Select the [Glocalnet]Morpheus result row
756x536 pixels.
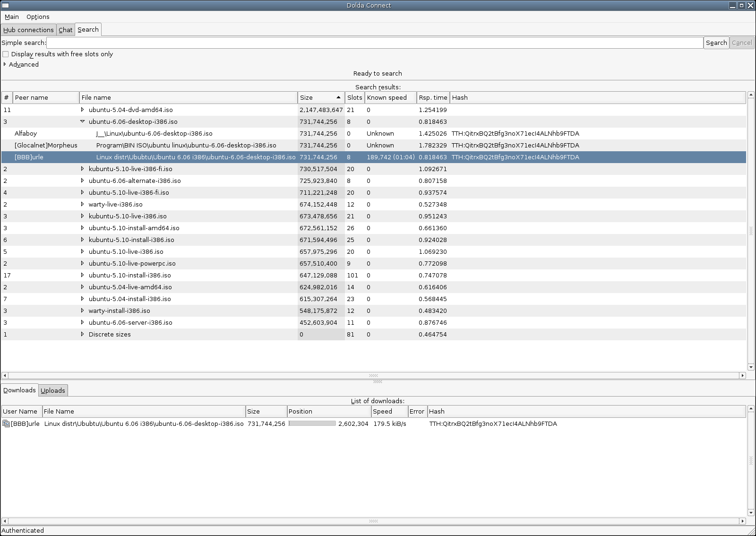pos(373,145)
